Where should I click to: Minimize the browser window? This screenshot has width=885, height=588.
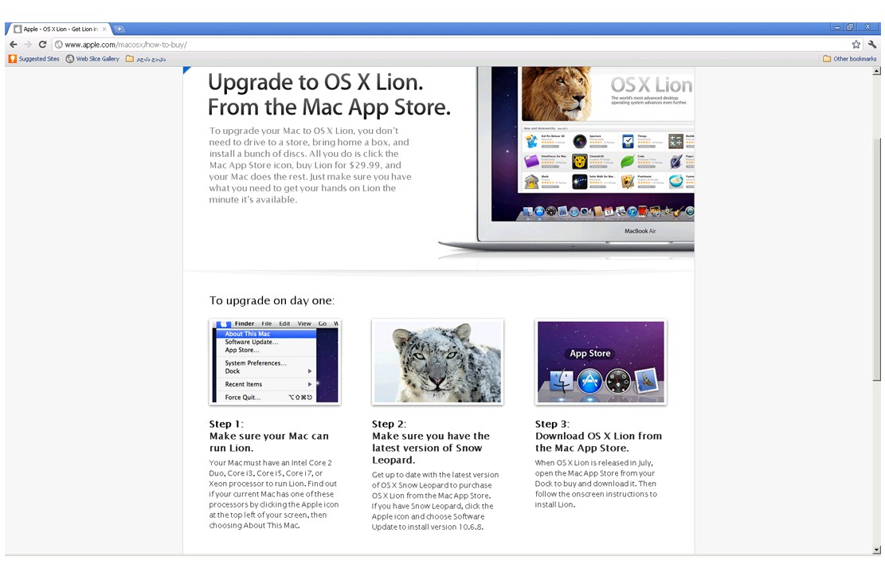point(837,27)
